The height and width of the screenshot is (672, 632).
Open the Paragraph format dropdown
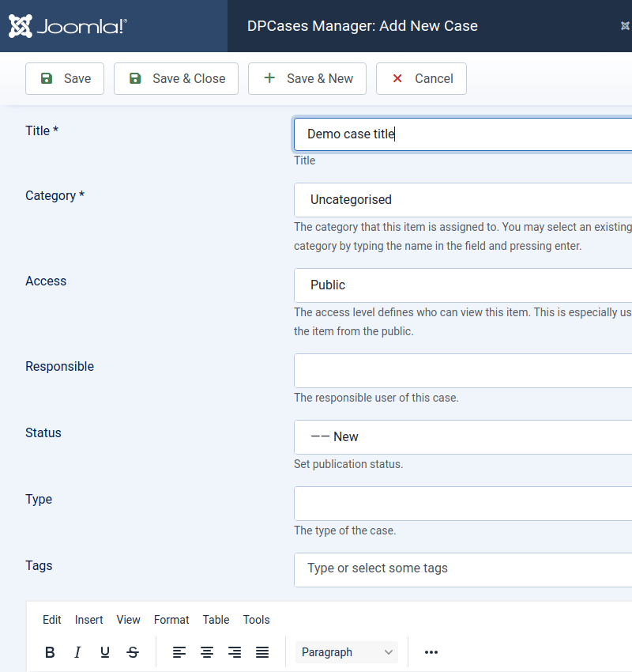click(347, 652)
